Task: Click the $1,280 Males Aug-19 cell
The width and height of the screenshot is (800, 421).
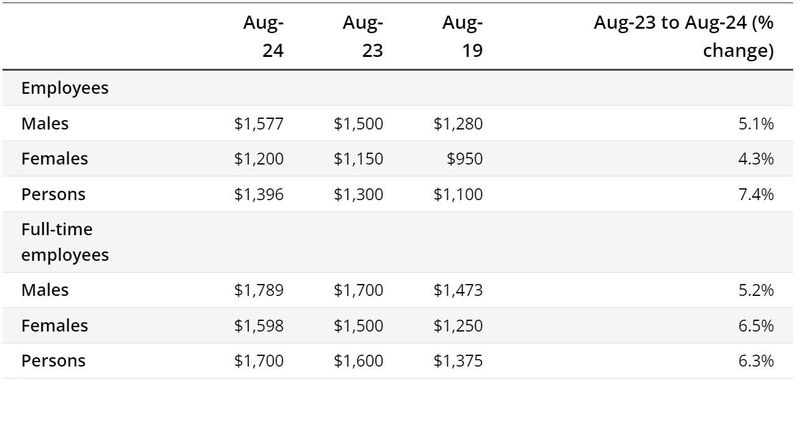Action: tap(458, 124)
